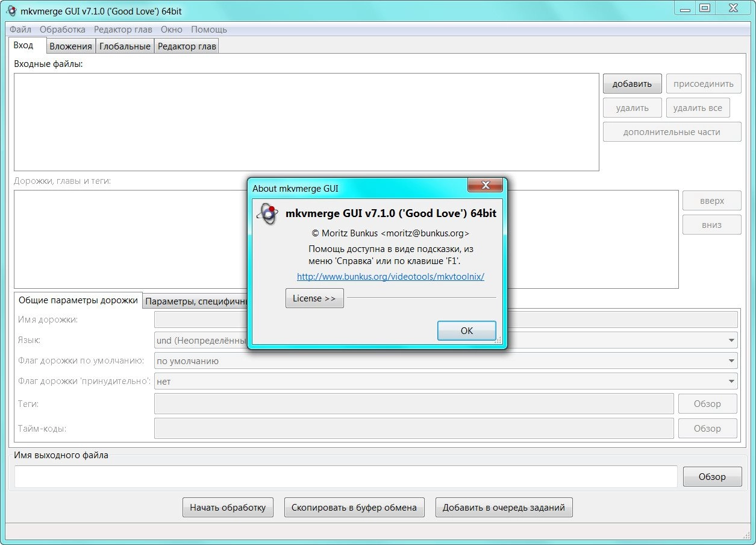
Task: Switch to the Вход tab
Action: (x=27, y=46)
